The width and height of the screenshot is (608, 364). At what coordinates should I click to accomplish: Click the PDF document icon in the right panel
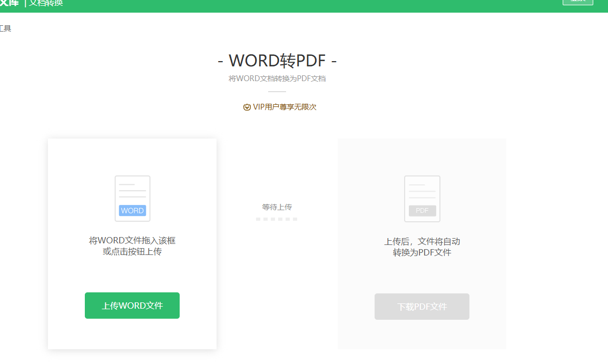click(421, 198)
